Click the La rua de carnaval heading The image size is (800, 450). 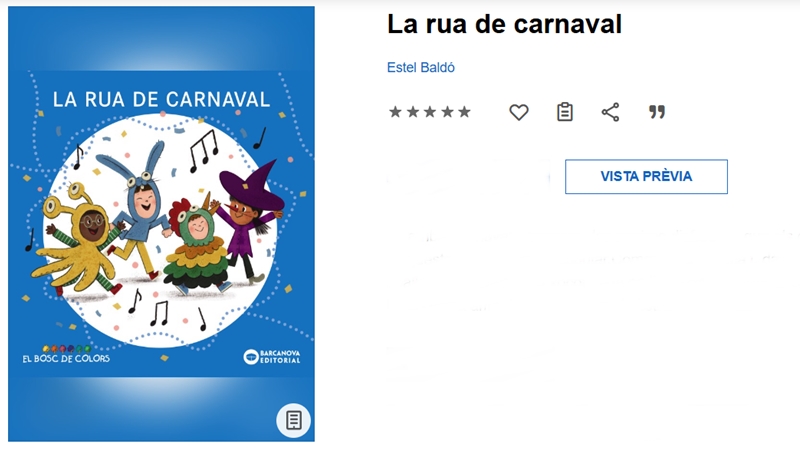(x=505, y=24)
